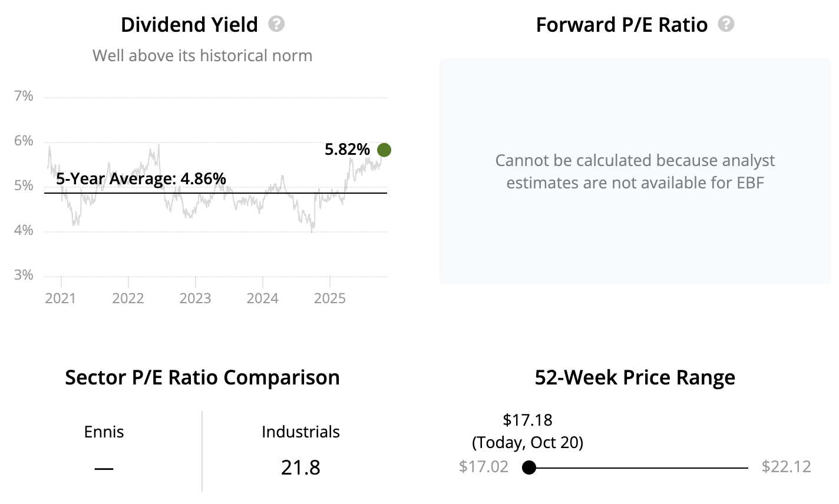The image size is (839, 504).
Task: Click the $17.02 52-week low price
Action: (x=483, y=467)
